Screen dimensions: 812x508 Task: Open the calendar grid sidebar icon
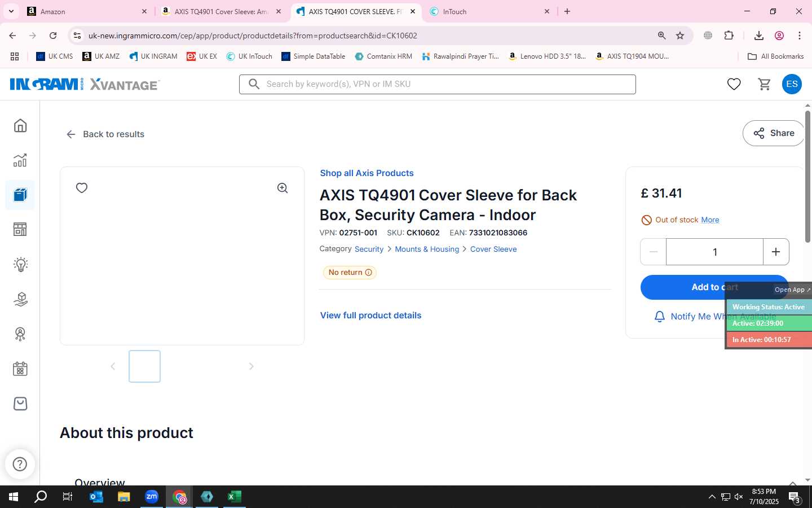20,369
